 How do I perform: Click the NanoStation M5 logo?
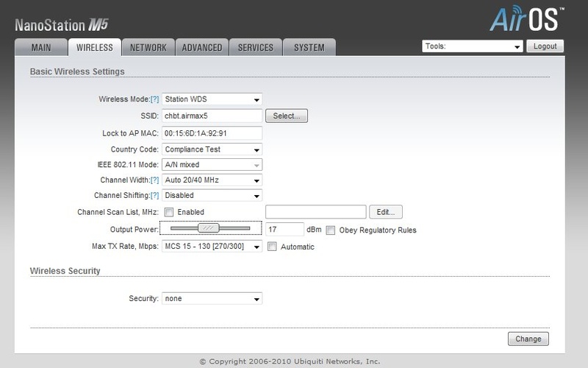coord(62,25)
